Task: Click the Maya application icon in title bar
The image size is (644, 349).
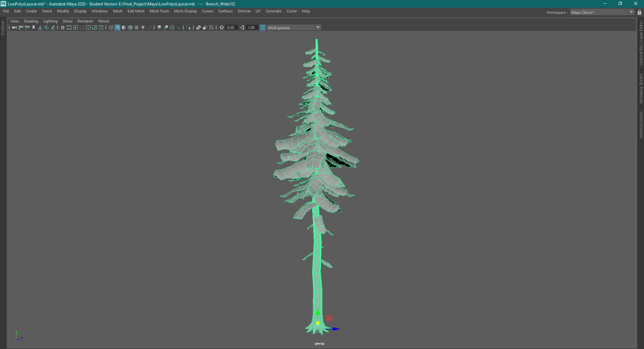Action: tap(4, 3)
